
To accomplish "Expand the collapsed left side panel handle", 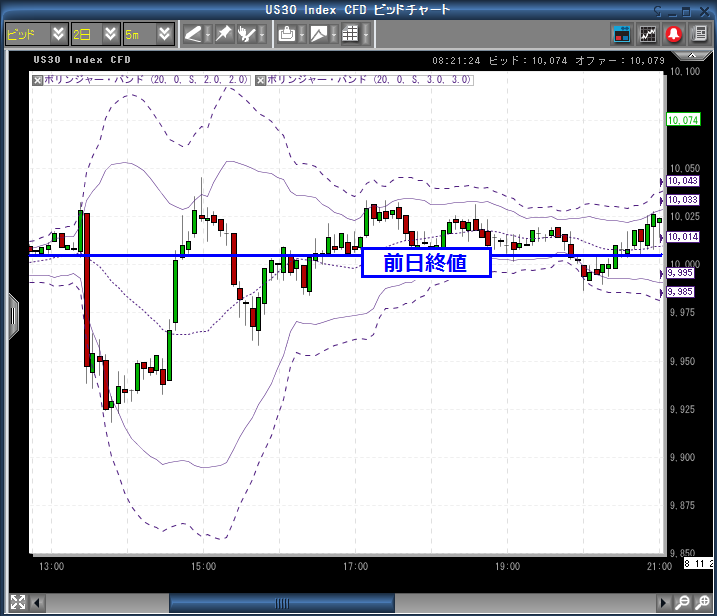I will coord(13,315).
